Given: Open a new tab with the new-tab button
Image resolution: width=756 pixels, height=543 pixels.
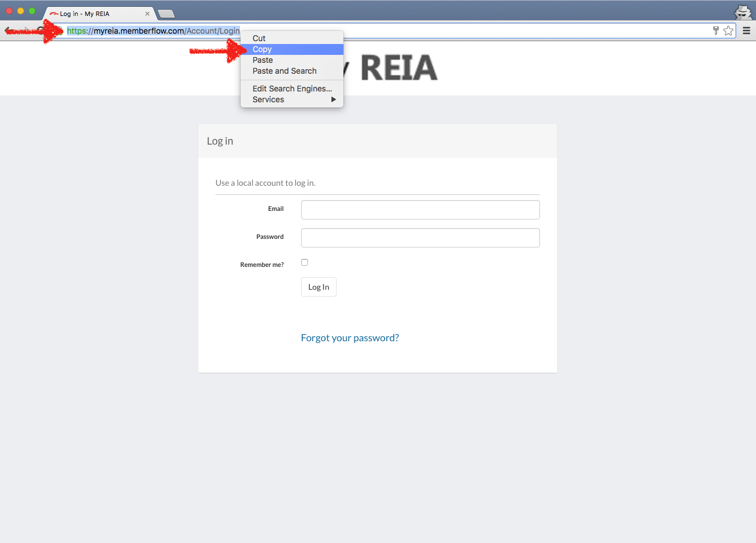Looking at the screenshot, I should click(x=166, y=14).
